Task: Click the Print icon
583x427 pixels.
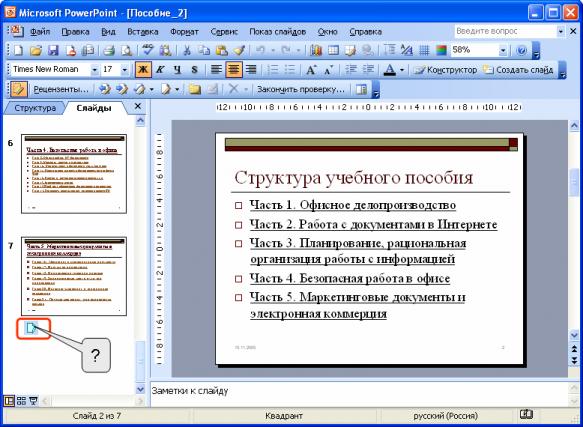Action: point(109,50)
